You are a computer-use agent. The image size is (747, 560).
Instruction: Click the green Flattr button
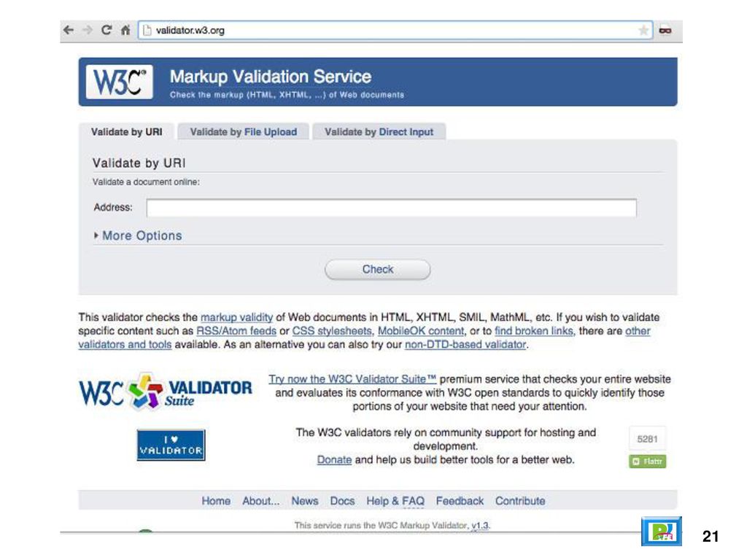(648, 462)
